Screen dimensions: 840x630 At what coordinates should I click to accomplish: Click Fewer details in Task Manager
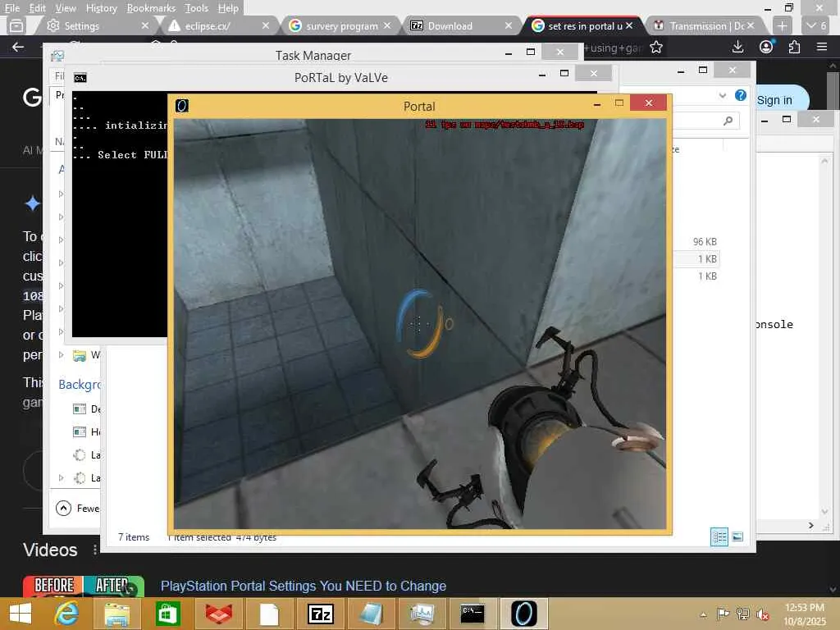78,508
